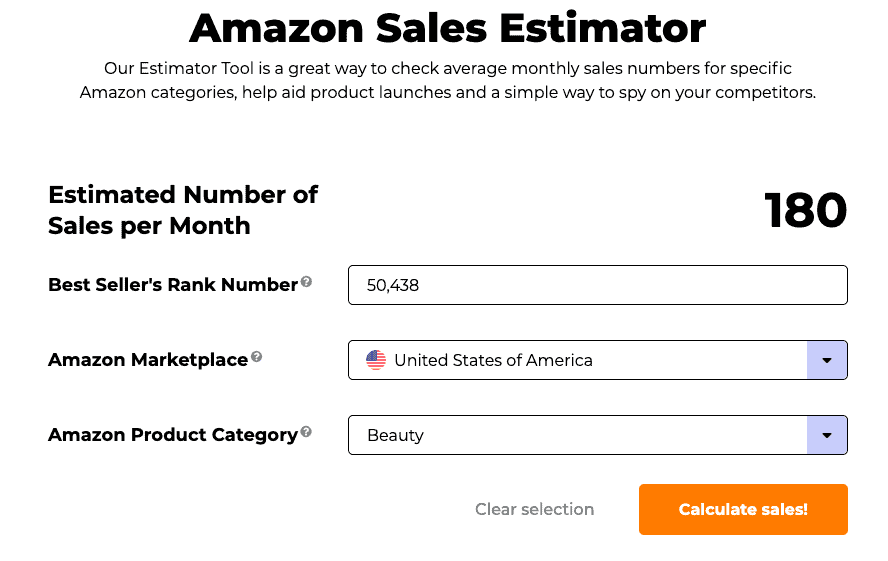Viewport: 888px width, 561px height.
Task: Click the Best Seller's Rank Number label
Action: (173, 285)
